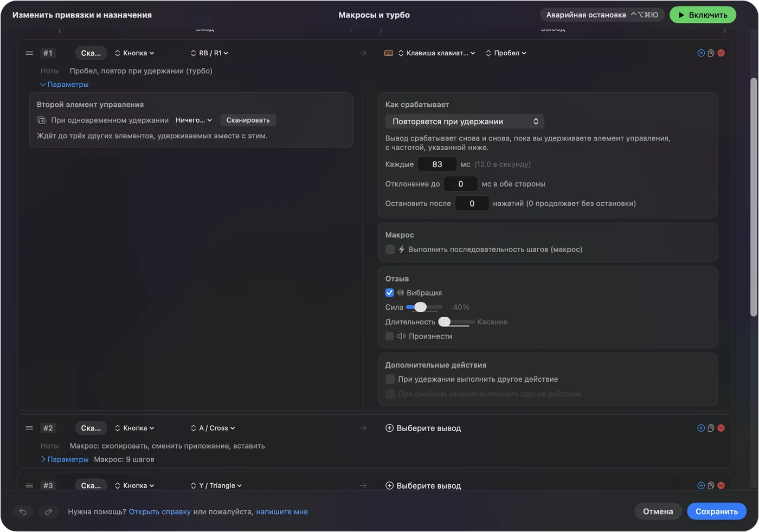Click the 'Каждые' interval field showing 83
Viewport: 759px width, 532px height.
tap(437, 164)
